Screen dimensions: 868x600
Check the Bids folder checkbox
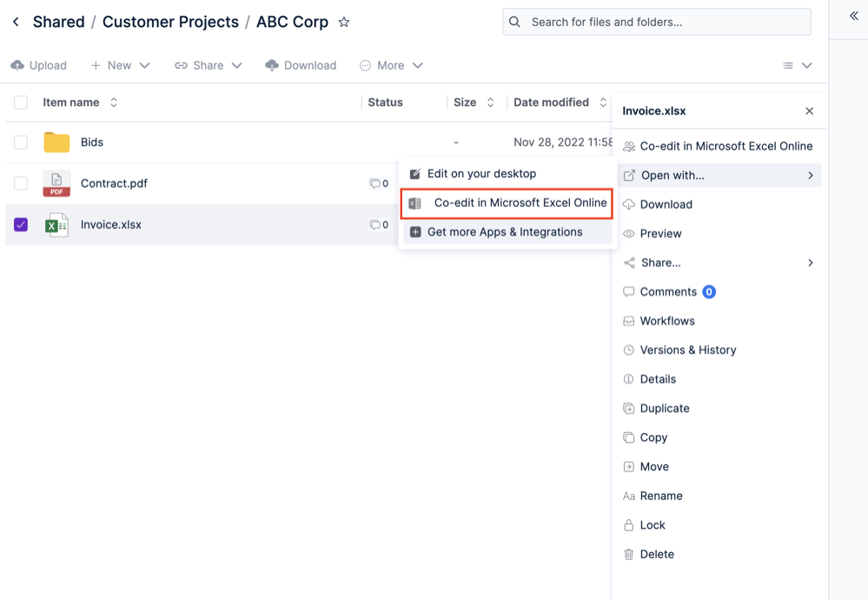click(x=21, y=143)
